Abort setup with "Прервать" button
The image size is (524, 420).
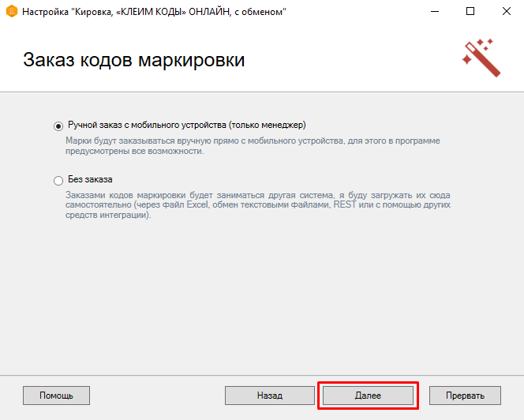[x=465, y=396]
